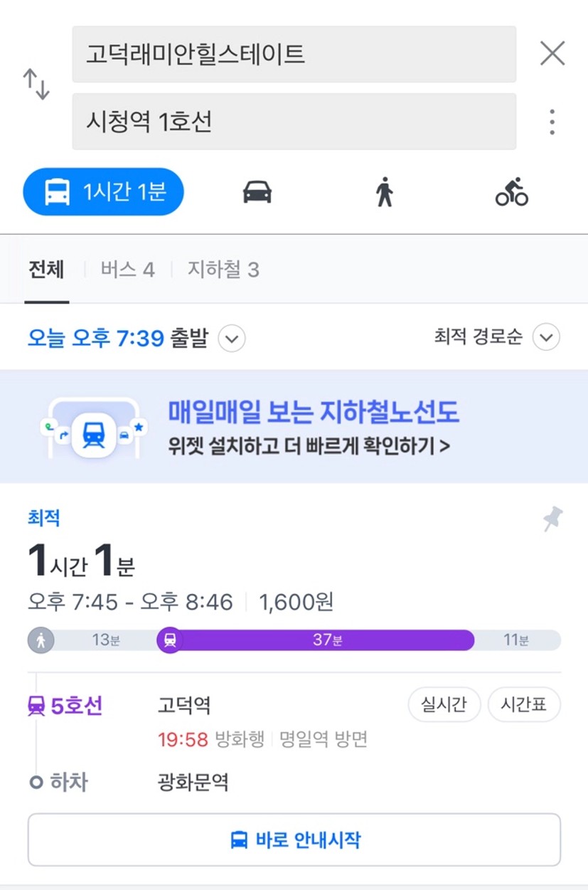Open the three-dot more options menu
This screenshot has width=588, height=890.
coord(552,122)
